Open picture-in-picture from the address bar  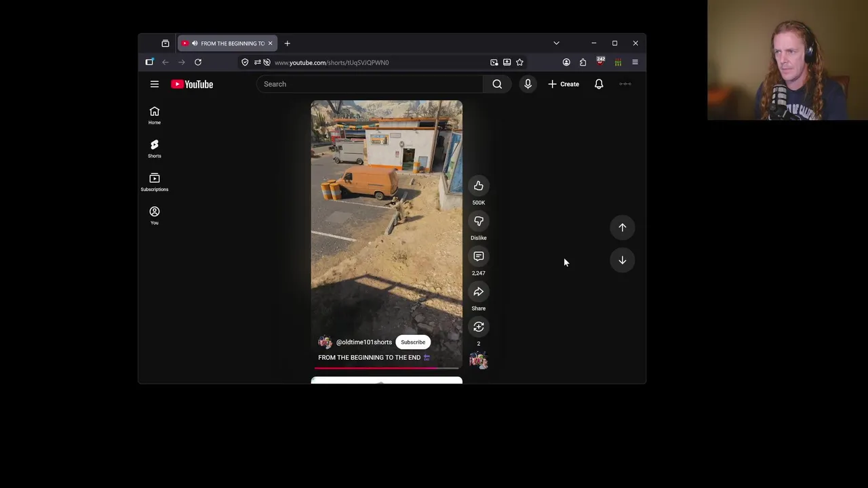click(x=494, y=62)
